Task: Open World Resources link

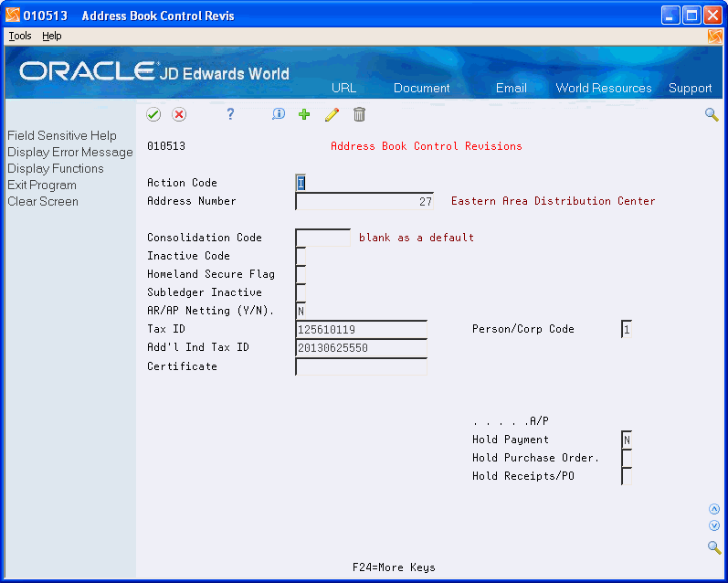Action: pos(604,88)
